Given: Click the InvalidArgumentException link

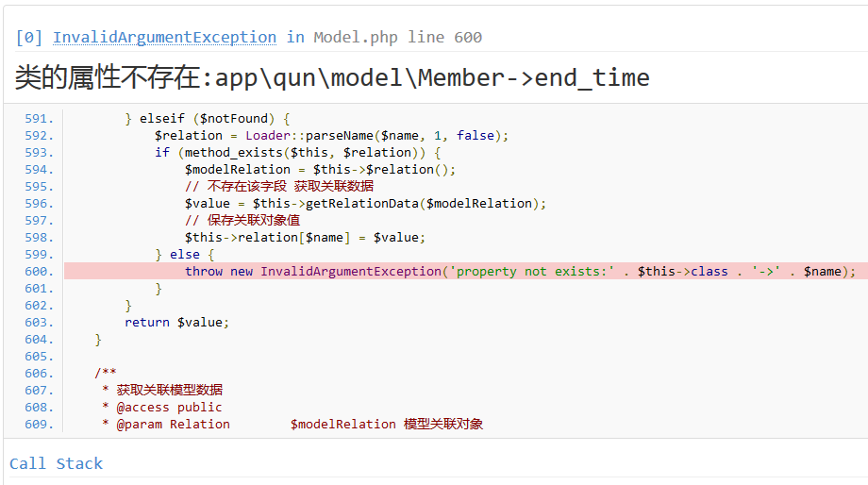Looking at the screenshot, I should [x=164, y=38].
